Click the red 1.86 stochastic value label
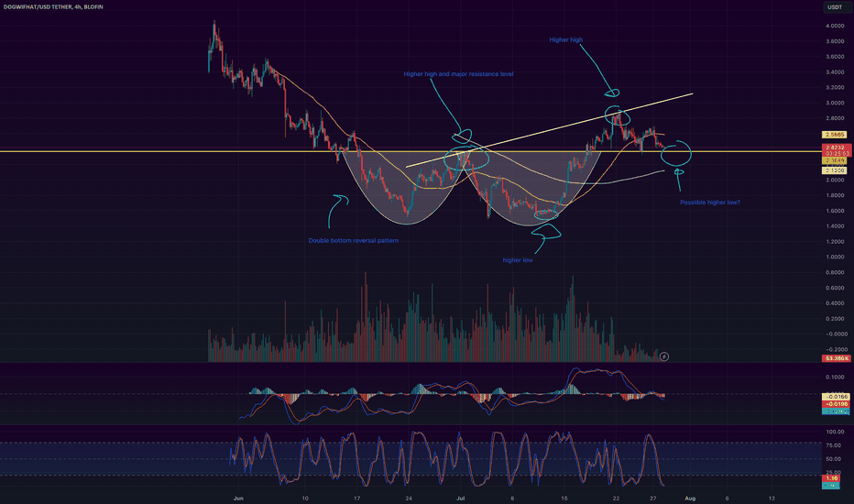 coord(830,477)
